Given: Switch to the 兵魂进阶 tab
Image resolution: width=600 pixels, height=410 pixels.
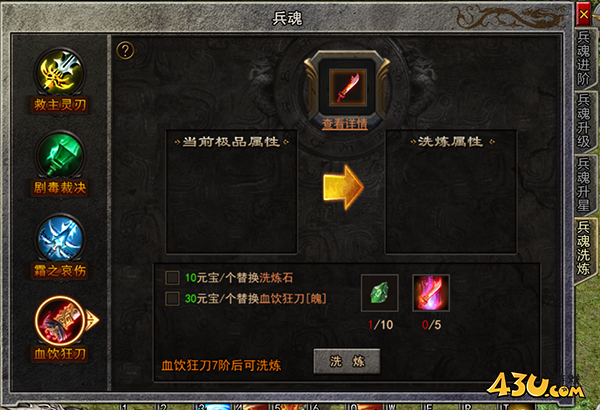Looking at the screenshot, I should pyautogui.click(x=584, y=58).
